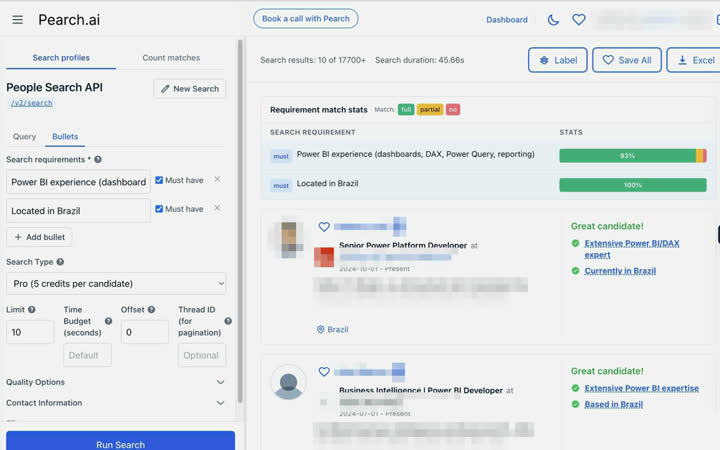The height and width of the screenshot is (450, 720).
Task: Switch to the Query tab
Action: pyautogui.click(x=24, y=136)
